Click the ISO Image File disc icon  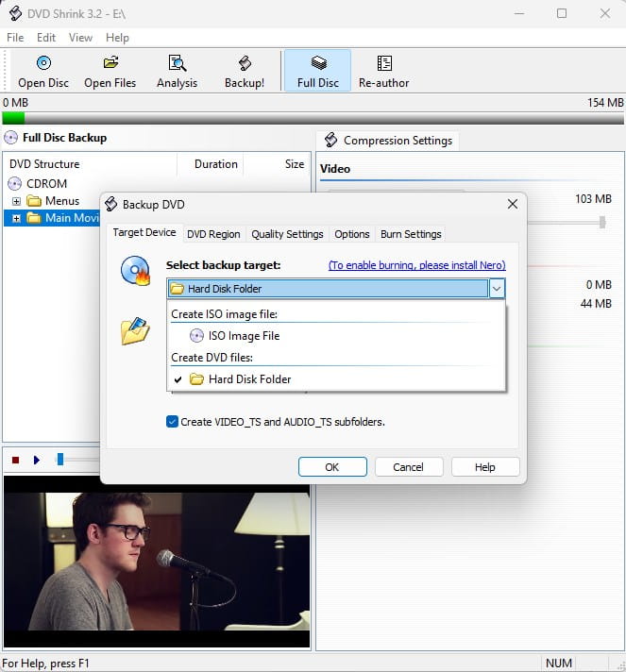pos(196,335)
